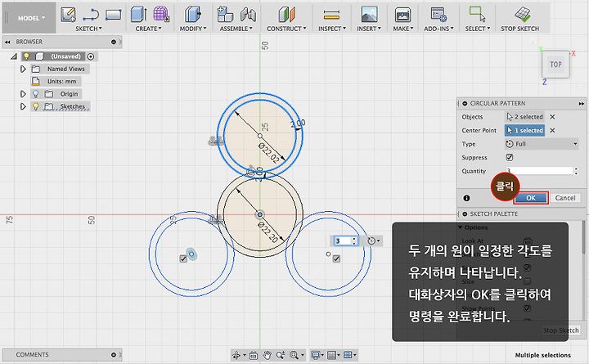
Task: Click the Fit zoom window icon
Action: pyautogui.click(x=294, y=355)
